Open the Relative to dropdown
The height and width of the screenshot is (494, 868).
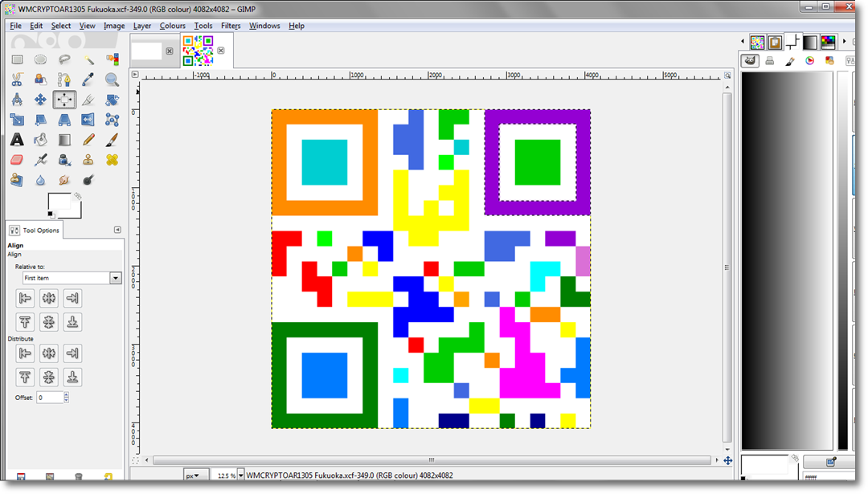72,278
